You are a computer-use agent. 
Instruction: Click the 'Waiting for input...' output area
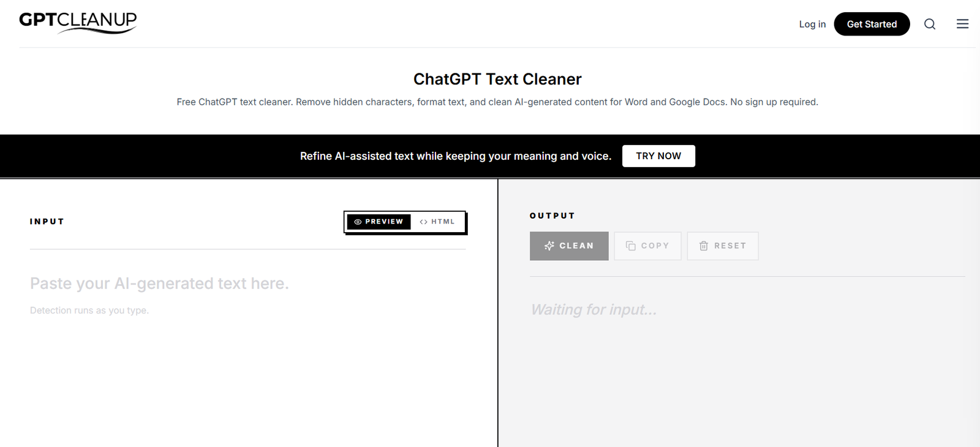click(594, 310)
